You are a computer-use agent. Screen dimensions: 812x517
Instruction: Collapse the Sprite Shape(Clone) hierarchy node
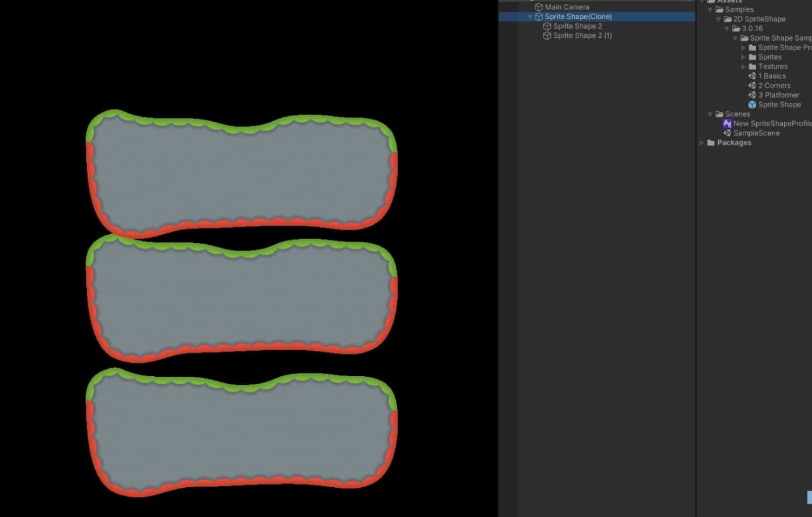[530, 17]
